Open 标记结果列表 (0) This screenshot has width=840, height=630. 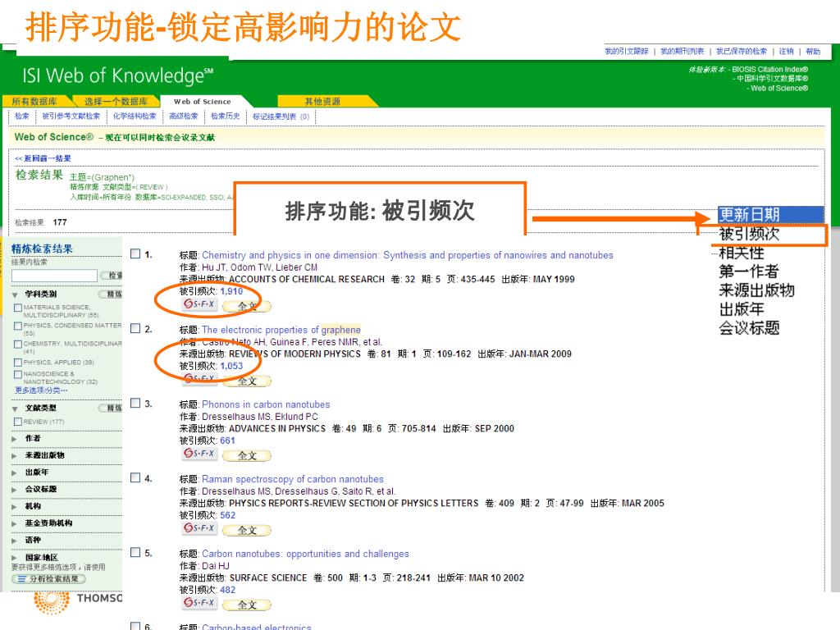[281, 116]
